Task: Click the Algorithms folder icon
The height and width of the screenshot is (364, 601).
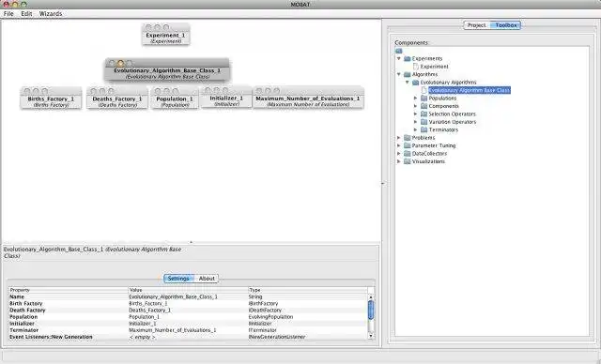Action: (408, 74)
